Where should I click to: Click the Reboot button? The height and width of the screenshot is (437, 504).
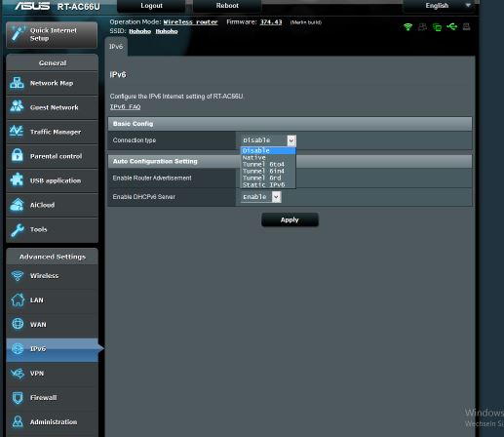[227, 6]
